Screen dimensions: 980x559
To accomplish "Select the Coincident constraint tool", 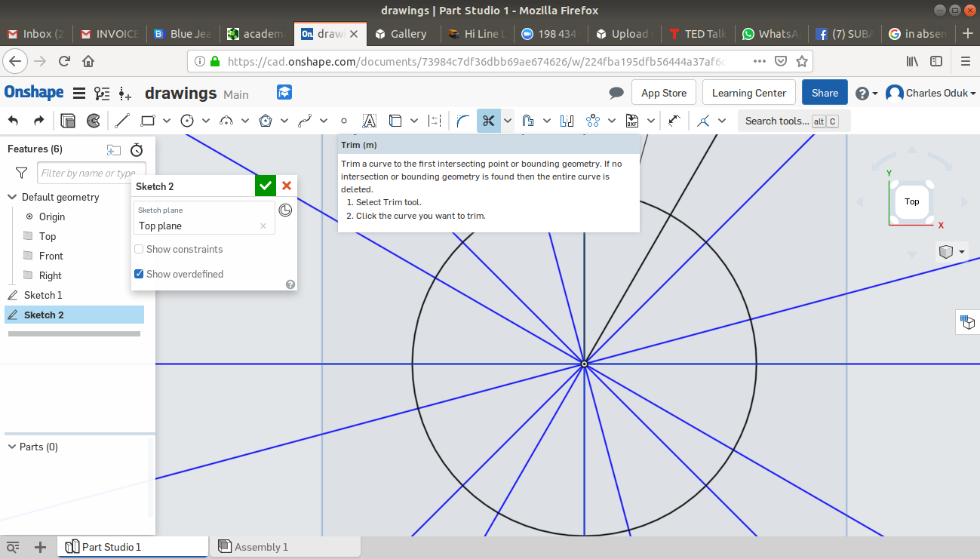I will coord(703,121).
